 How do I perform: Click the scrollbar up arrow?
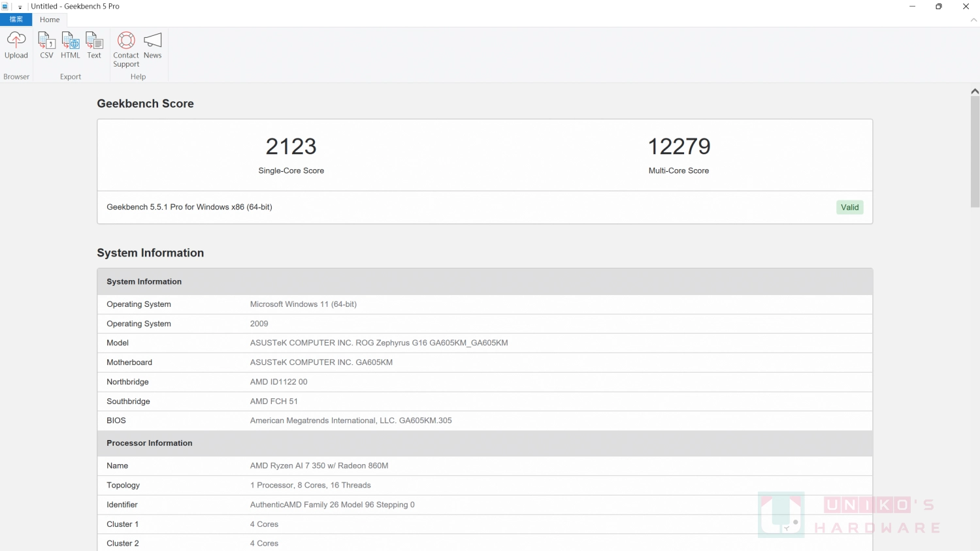tap(975, 91)
